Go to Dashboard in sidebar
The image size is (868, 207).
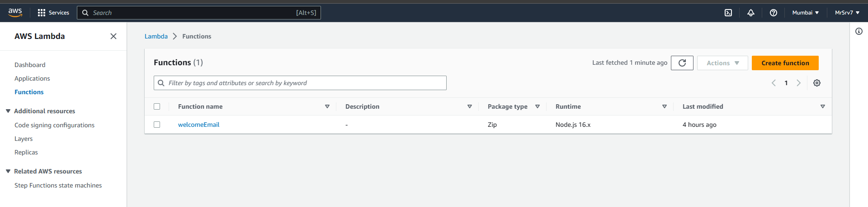pos(30,65)
